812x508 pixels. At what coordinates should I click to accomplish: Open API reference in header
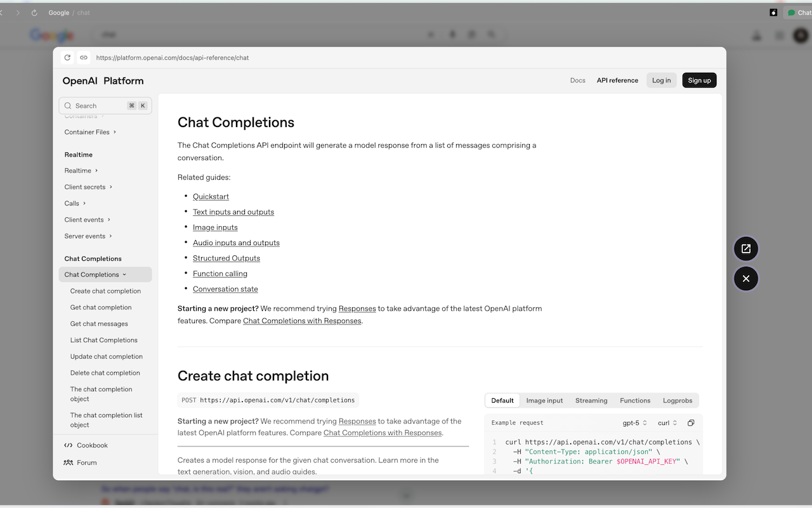point(617,81)
